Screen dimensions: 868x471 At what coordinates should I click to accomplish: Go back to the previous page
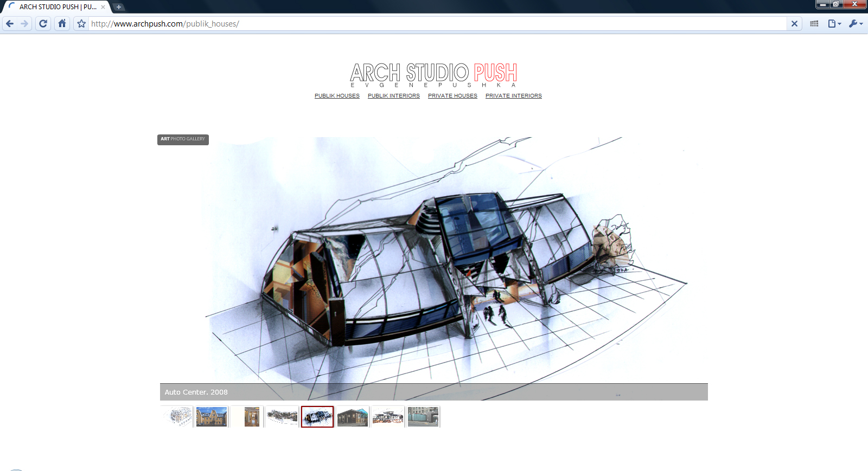pos(10,24)
